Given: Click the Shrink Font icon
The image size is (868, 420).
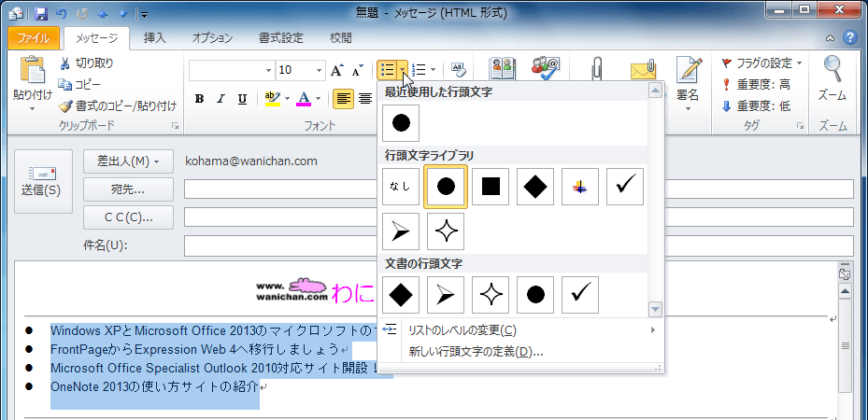Looking at the screenshot, I should click(357, 70).
